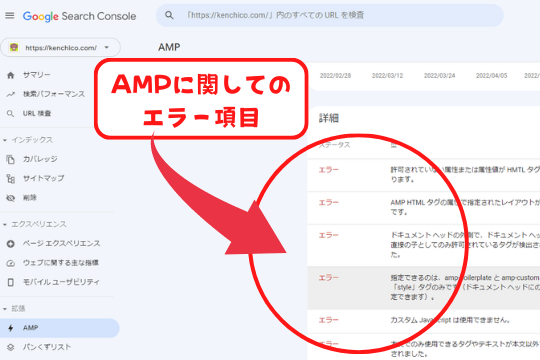Image resolution: width=540 pixels, height=360 pixels.
Task: Click the magnifier icon beside URL 検査
Action: (11, 113)
